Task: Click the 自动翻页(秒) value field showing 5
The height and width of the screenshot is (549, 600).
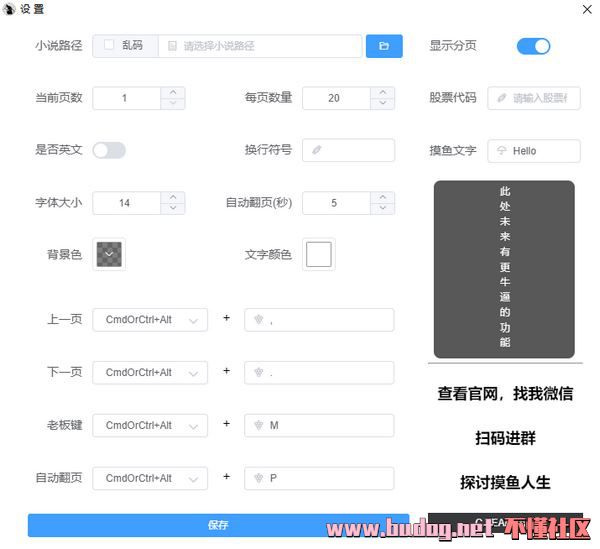Action: (336, 203)
